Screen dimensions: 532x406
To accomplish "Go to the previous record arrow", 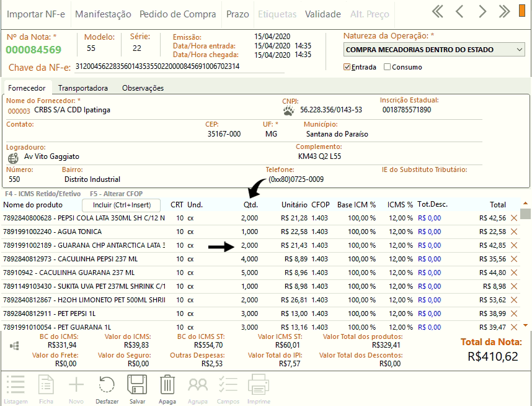I will [x=459, y=12].
